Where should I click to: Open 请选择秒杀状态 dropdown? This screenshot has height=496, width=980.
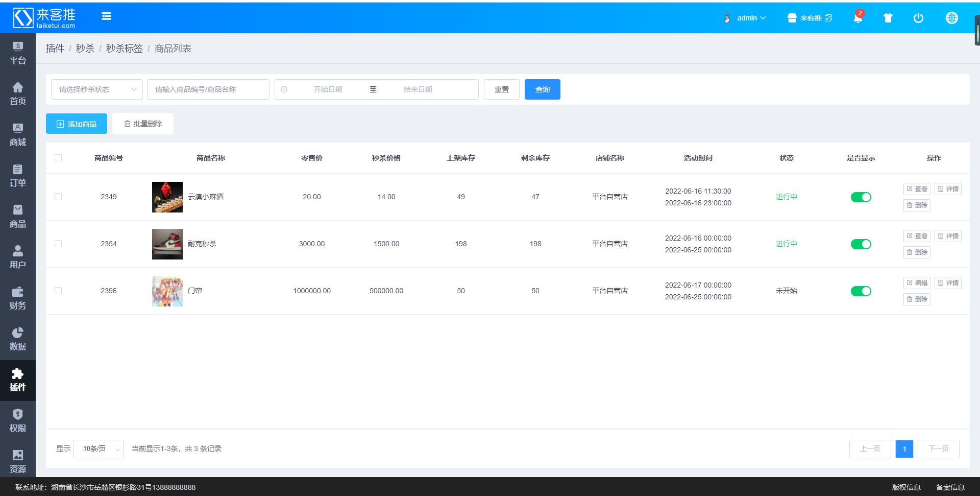point(97,89)
